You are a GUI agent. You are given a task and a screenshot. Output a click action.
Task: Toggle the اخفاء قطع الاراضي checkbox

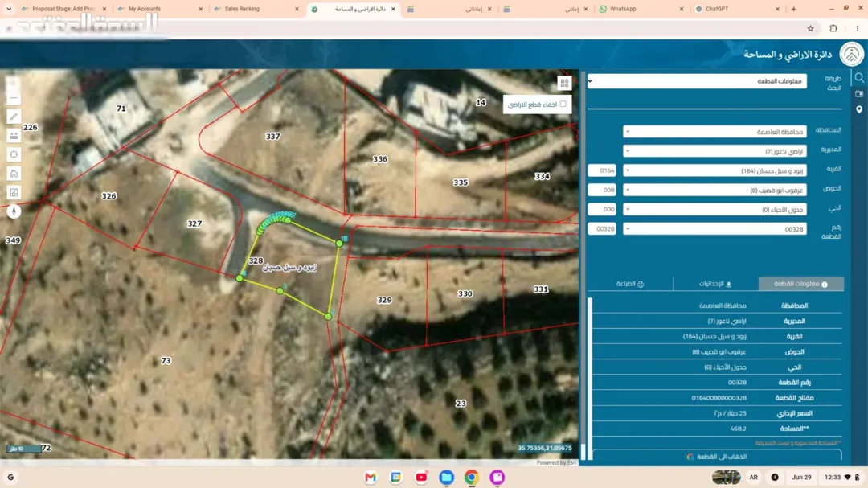pyautogui.click(x=563, y=105)
